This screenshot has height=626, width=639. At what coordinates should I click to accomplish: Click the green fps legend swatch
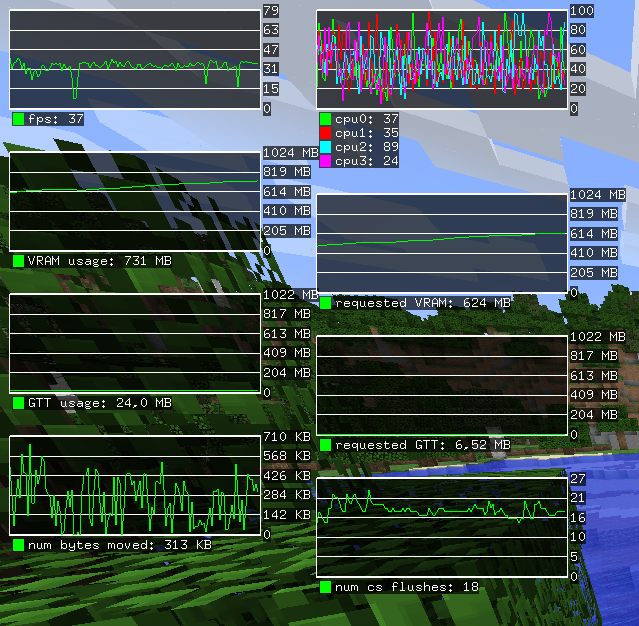point(19,119)
